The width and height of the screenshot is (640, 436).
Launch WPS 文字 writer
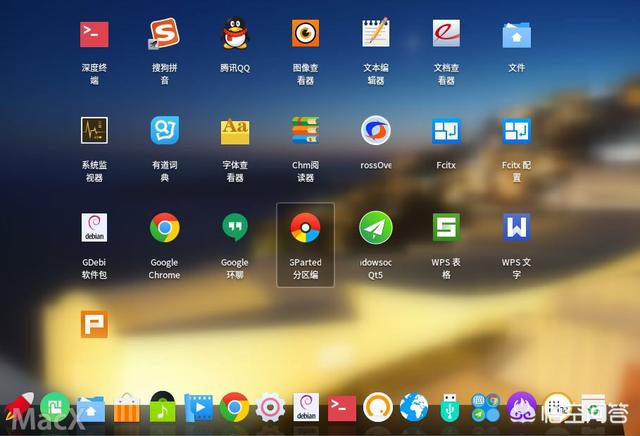516,227
